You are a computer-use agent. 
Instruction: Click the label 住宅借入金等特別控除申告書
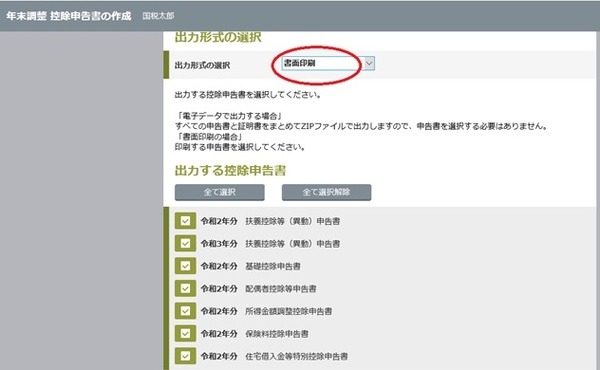297,357
